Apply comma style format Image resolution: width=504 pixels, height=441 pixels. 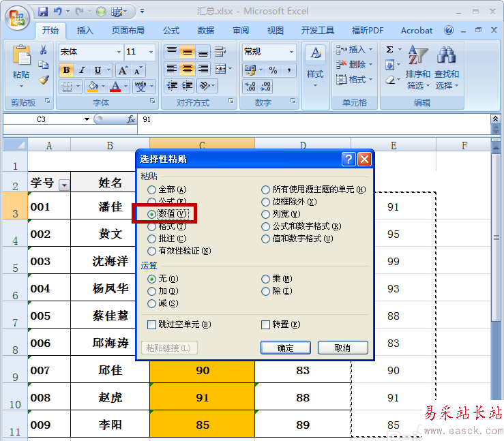tap(289, 70)
